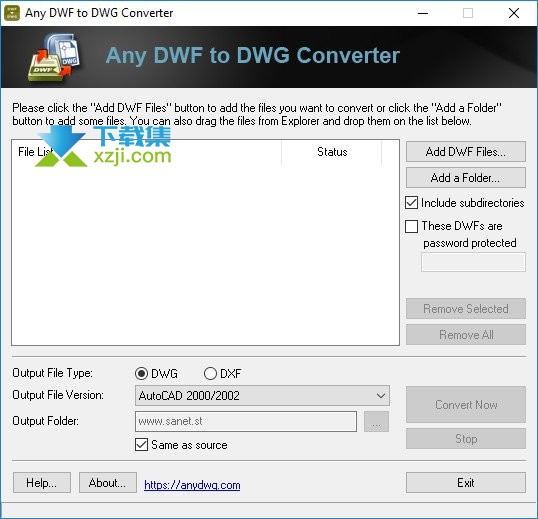Click the Stop button
Viewport: 538px width, 519px height.
click(466, 438)
